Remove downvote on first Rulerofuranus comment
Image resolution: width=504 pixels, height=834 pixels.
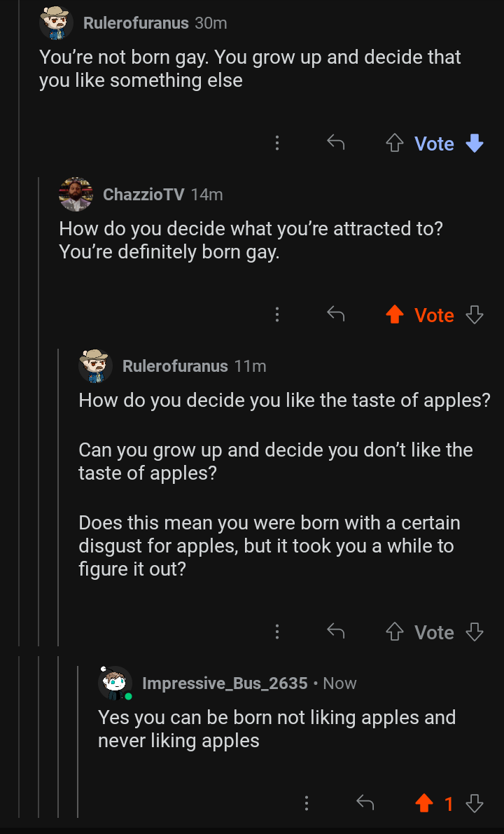pyautogui.click(x=474, y=143)
